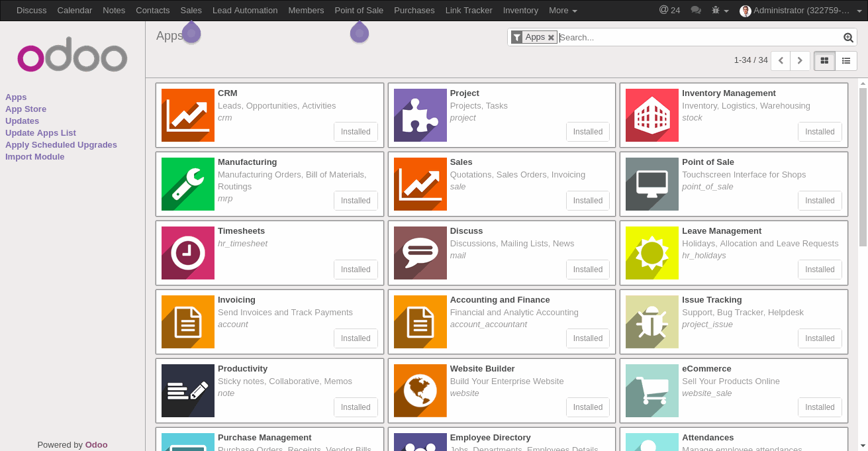The width and height of the screenshot is (868, 451).
Task: Open the Link Tracker menu
Action: [x=469, y=11]
